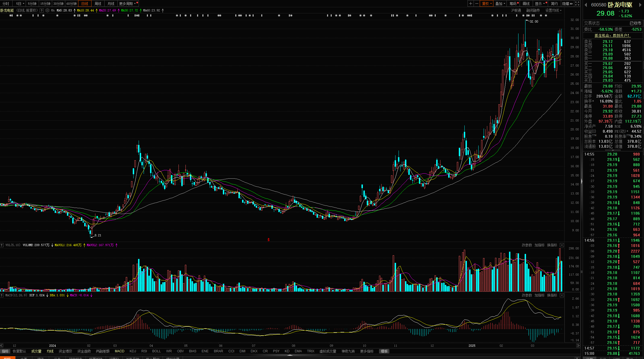Open the 复权 dropdown
This screenshot has height=359, width=644.
pos(487,4)
